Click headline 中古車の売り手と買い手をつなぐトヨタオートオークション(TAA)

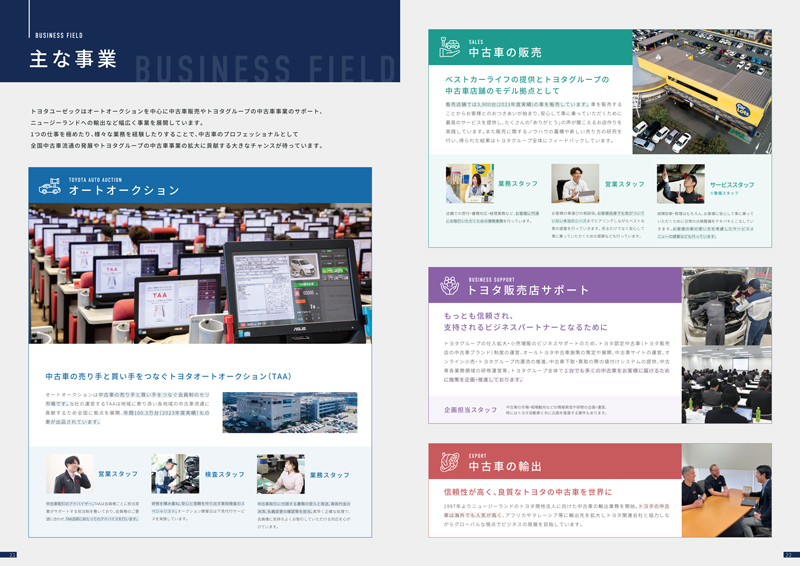pos(168,377)
